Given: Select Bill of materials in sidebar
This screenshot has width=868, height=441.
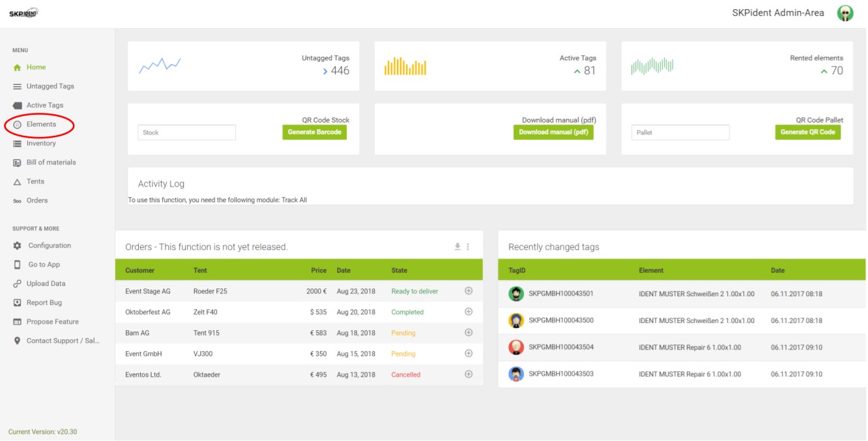Looking at the screenshot, I should pos(51,162).
